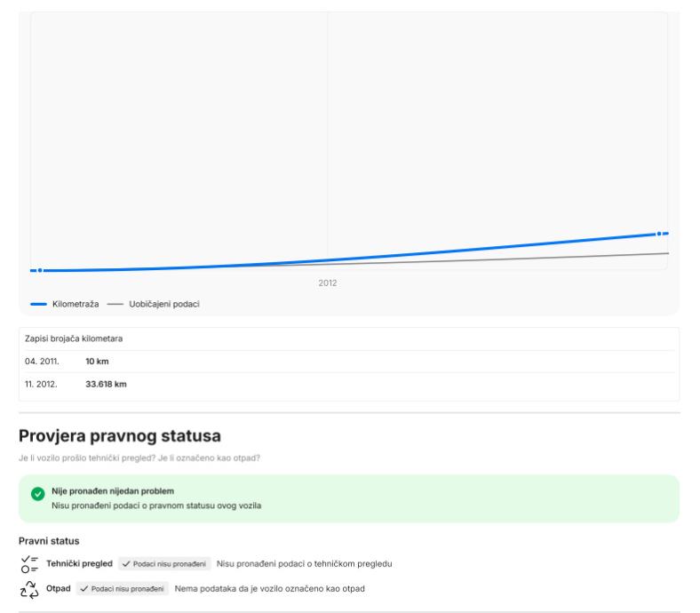
Task: Click the Podaci nisu pronađeni badge beside Tehnički pregled
Action: [x=164, y=563]
